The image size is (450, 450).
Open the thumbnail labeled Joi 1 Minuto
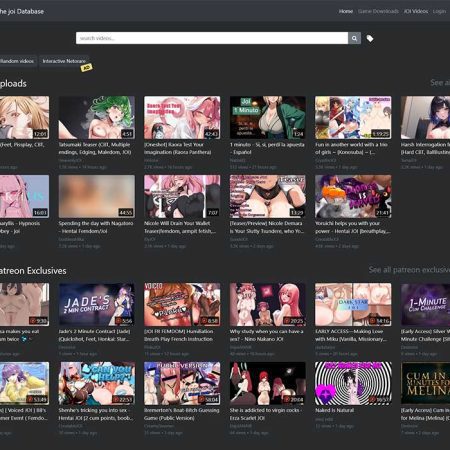click(x=267, y=117)
